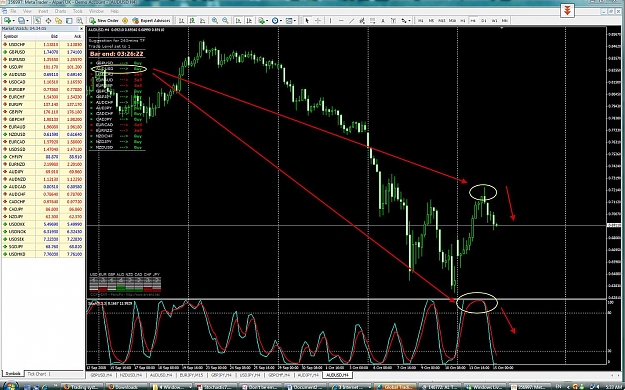Switch to W1 timeframe

point(494,20)
